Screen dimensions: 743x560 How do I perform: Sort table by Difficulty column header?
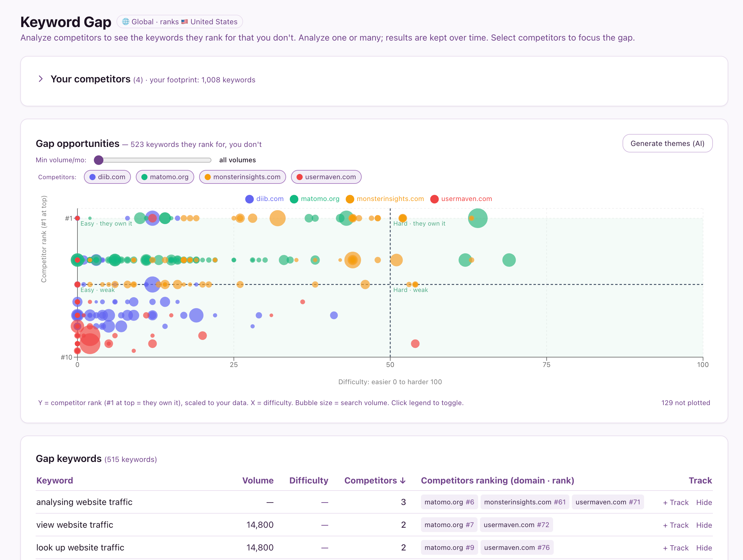point(309,481)
